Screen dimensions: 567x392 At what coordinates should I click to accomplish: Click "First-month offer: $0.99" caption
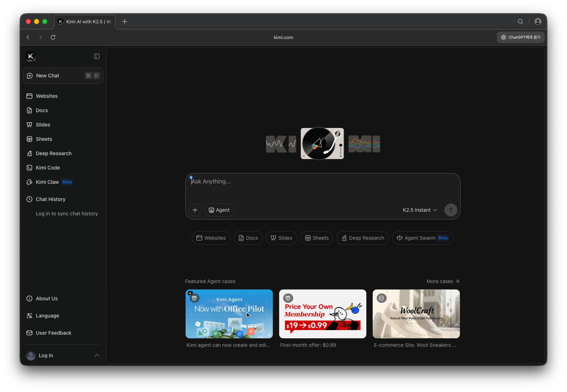308,345
